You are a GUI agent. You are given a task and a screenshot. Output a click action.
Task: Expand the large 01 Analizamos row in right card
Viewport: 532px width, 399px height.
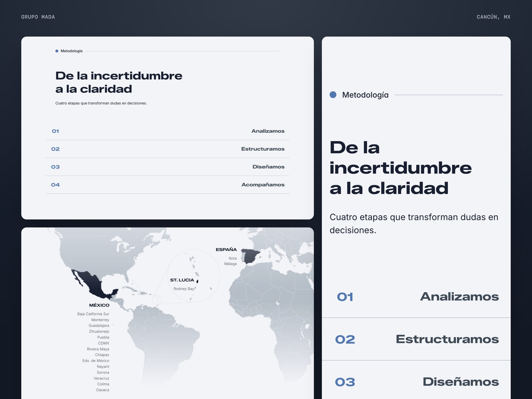(x=416, y=297)
